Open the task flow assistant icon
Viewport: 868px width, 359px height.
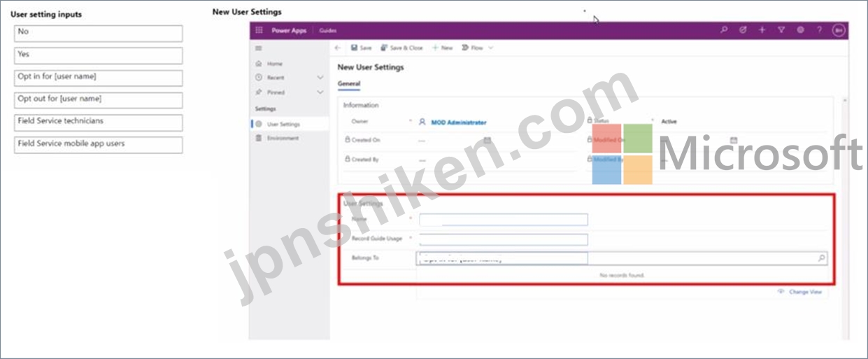(x=743, y=30)
